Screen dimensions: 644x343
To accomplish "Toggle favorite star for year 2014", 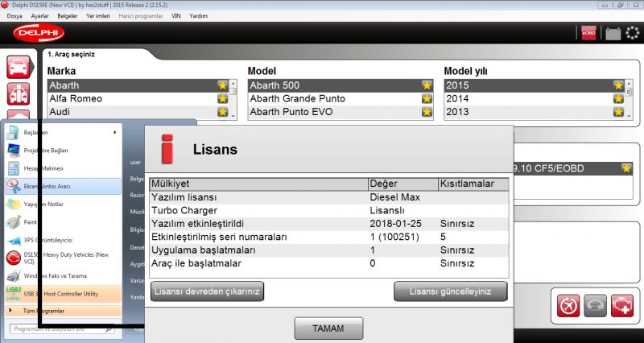I will [618, 98].
